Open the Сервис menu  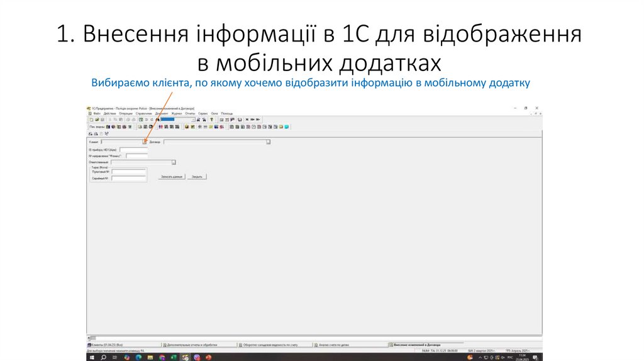[203, 113]
